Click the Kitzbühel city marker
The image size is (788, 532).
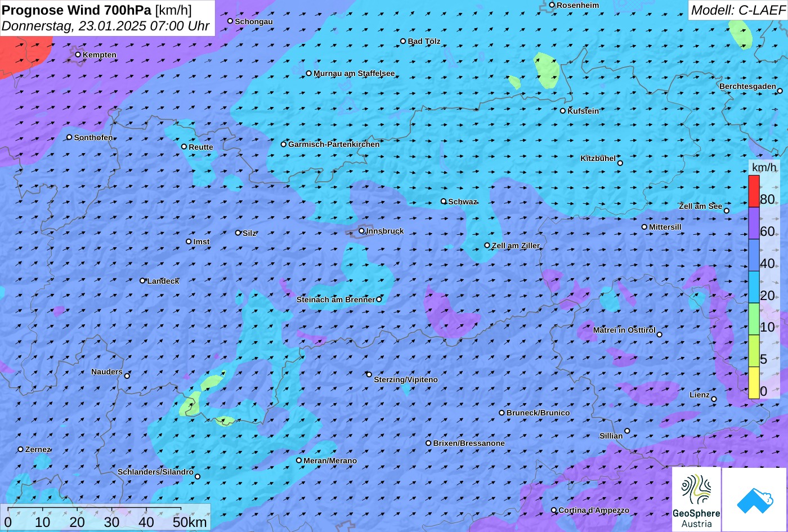coord(620,163)
